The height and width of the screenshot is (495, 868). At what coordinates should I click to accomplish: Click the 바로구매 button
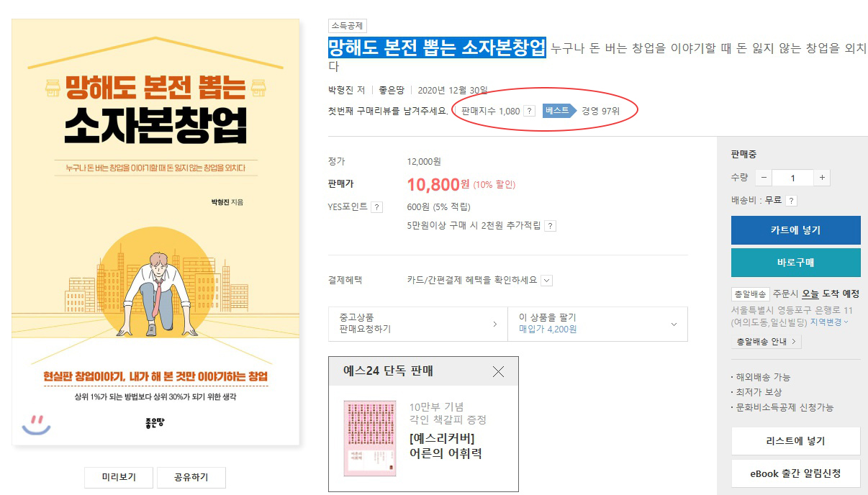point(795,263)
